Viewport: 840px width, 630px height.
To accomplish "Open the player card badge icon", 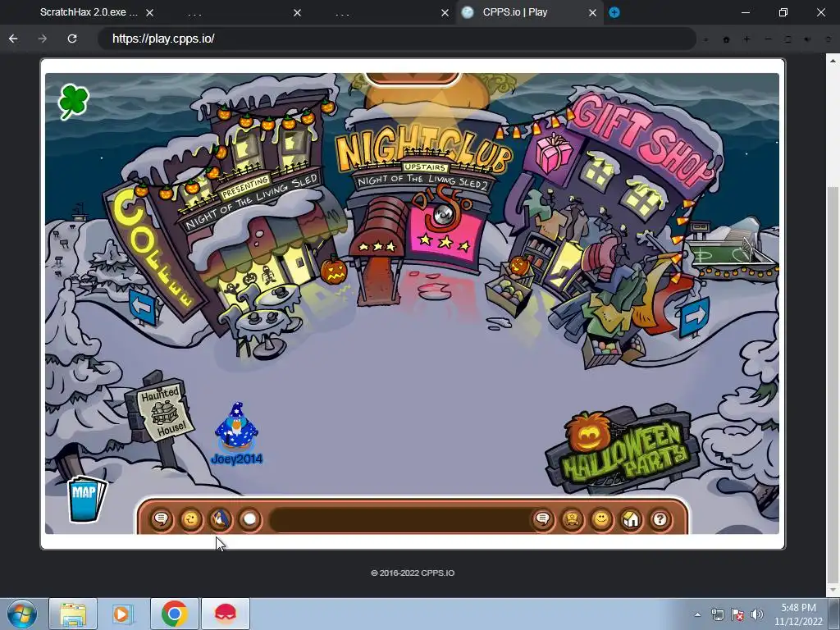I will (x=572, y=519).
